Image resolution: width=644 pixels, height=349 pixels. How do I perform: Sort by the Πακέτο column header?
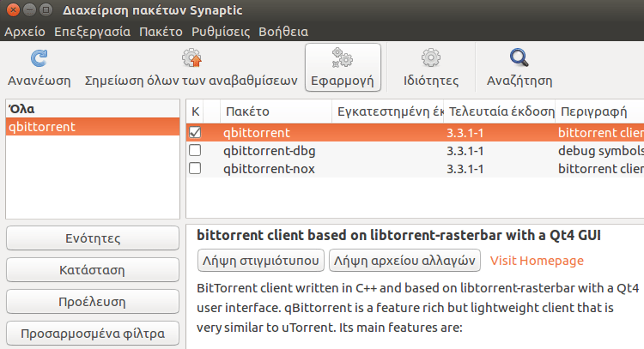[276, 111]
